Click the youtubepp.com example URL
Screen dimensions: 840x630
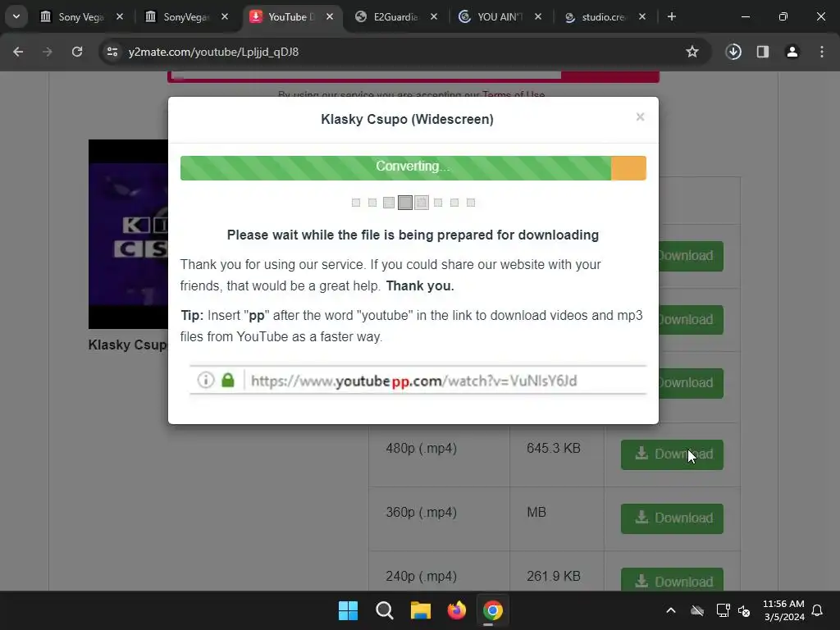pos(413,381)
